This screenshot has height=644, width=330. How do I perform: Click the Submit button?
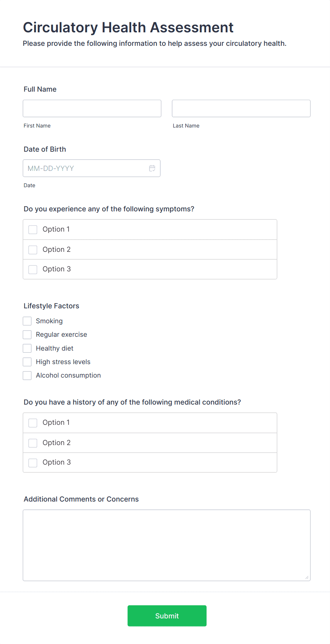[x=167, y=616]
